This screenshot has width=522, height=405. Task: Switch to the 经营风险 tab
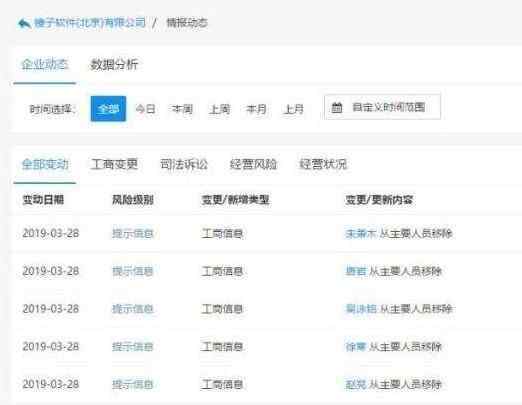coord(253,164)
